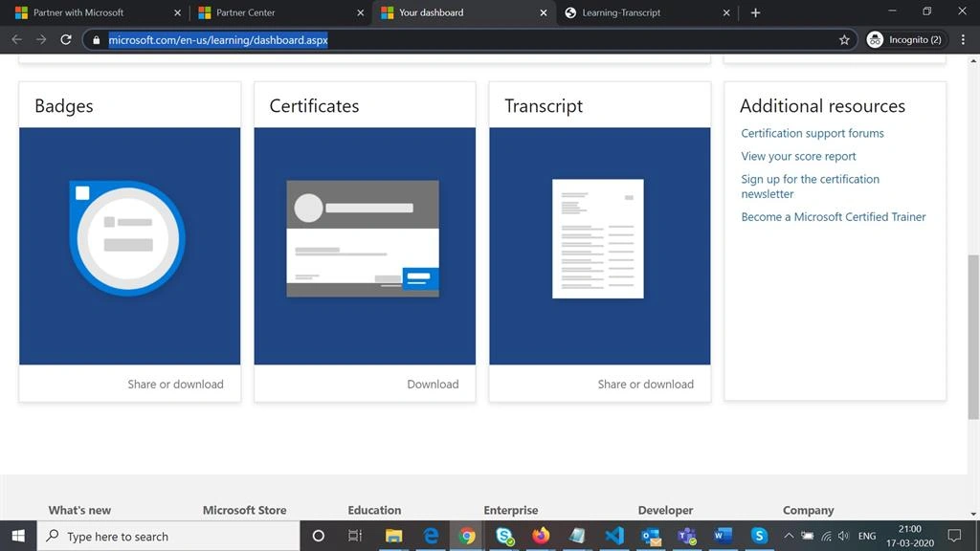Switch to the Partner Center tab
Screen dimensions: 980x551
click(279, 12)
